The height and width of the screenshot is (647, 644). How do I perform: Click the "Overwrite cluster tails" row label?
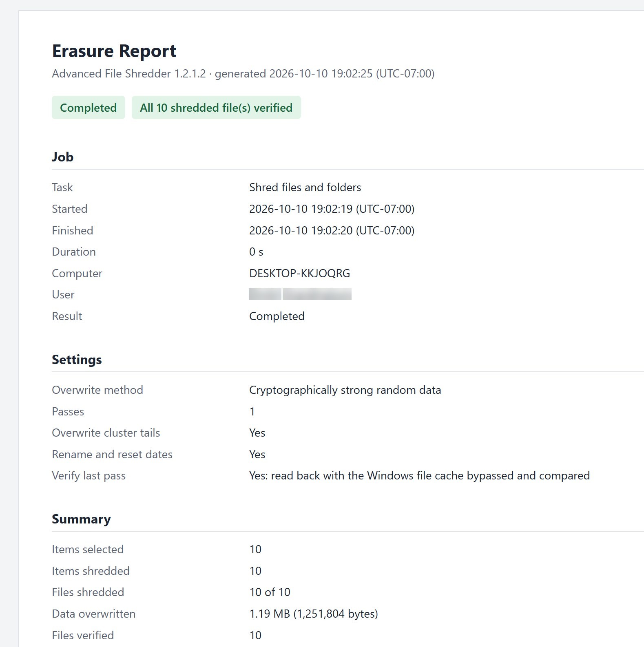click(x=106, y=433)
